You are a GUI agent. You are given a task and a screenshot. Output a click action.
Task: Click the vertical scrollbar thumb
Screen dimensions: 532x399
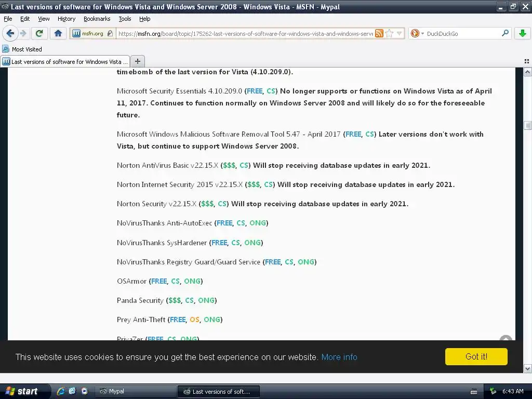coord(527,125)
